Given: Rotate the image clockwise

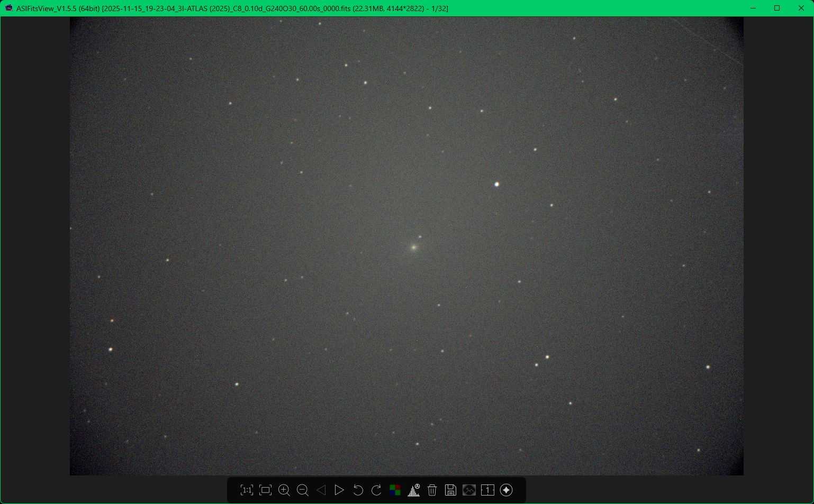Looking at the screenshot, I should pos(376,490).
